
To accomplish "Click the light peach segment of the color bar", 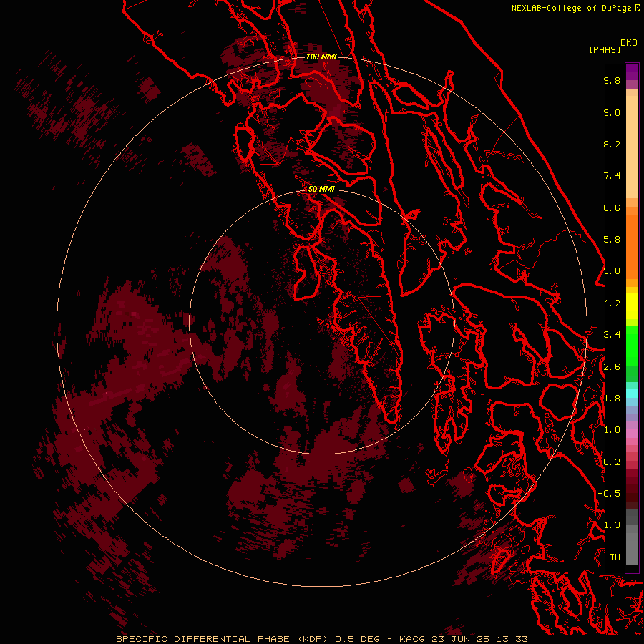I will pos(632,147).
